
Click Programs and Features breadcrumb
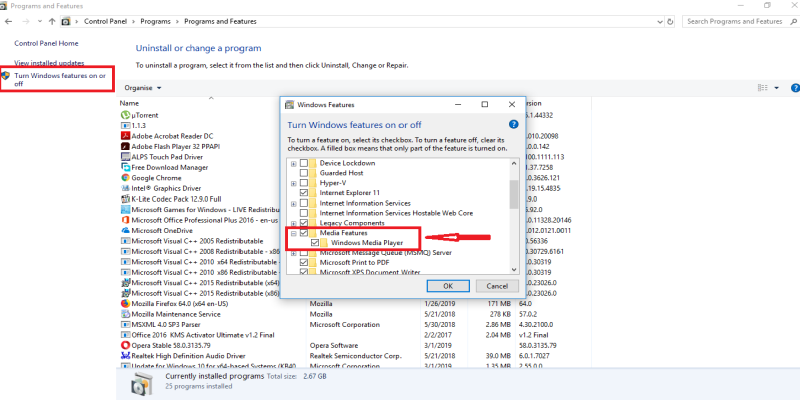(x=220, y=21)
